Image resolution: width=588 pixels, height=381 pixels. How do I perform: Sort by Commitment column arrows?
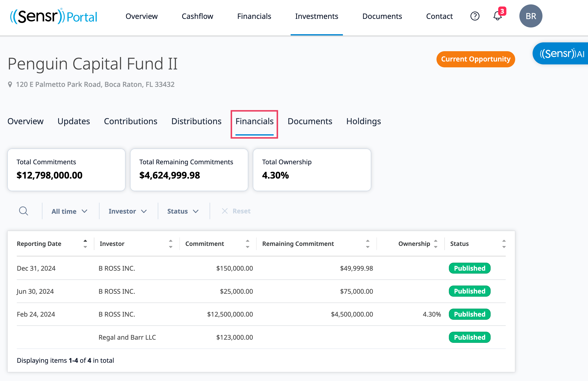[x=248, y=244]
